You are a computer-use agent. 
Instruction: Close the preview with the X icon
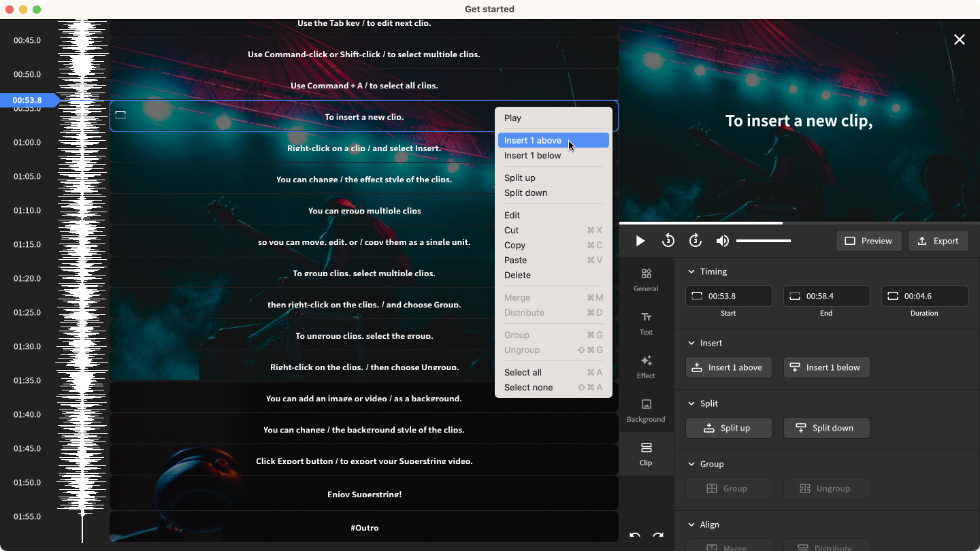pyautogui.click(x=960, y=39)
